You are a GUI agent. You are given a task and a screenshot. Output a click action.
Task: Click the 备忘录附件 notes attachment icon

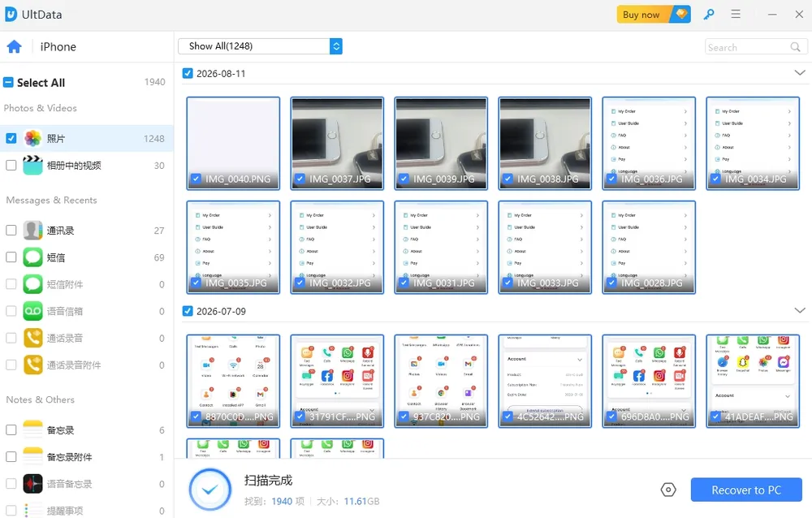tap(32, 457)
